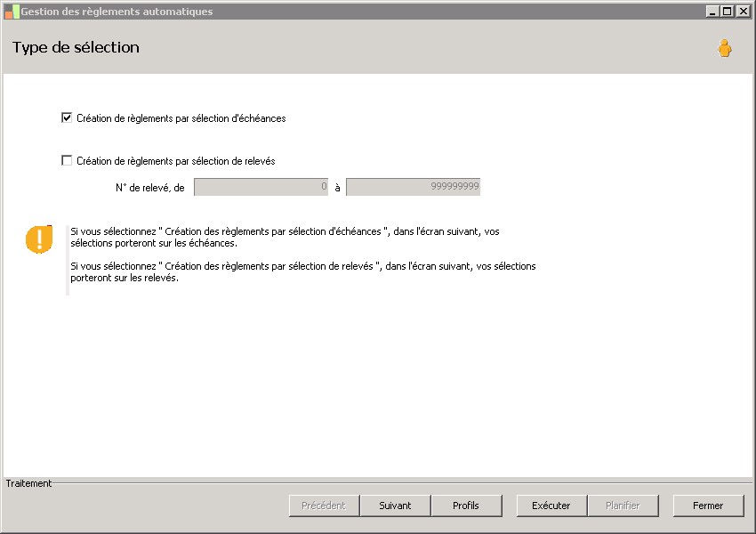Close the wizard with Fermer button

(708, 506)
